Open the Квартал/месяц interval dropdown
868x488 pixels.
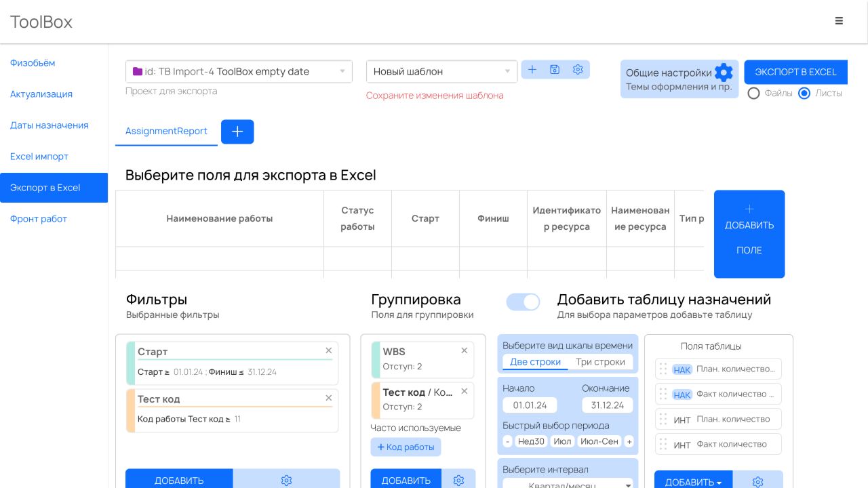(568, 484)
